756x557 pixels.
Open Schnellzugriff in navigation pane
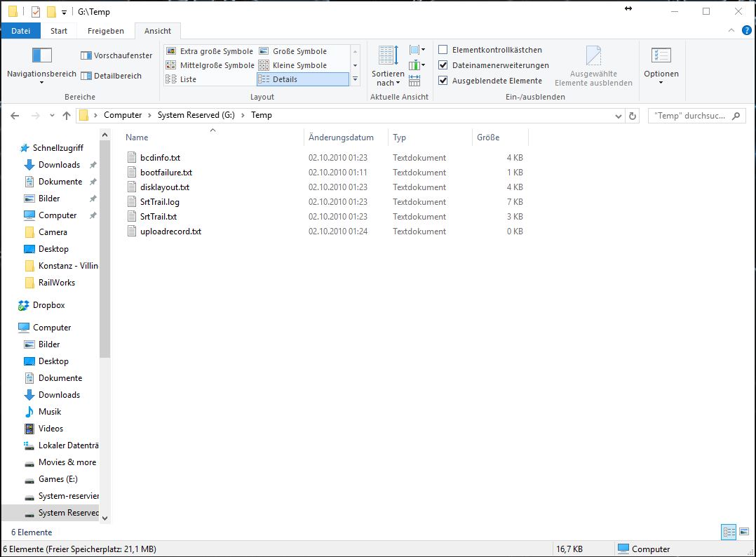tap(58, 147)
